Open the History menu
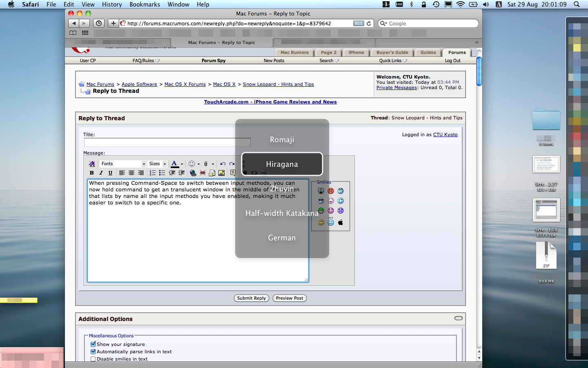The height and width of the screenshot is (368, 588). pos(112,4)
